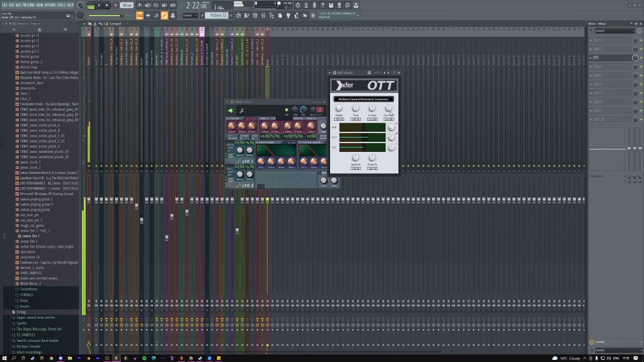This screenshot has height=362, width=644.
Task: Open the VIEW menu
Action: (40, 5)
